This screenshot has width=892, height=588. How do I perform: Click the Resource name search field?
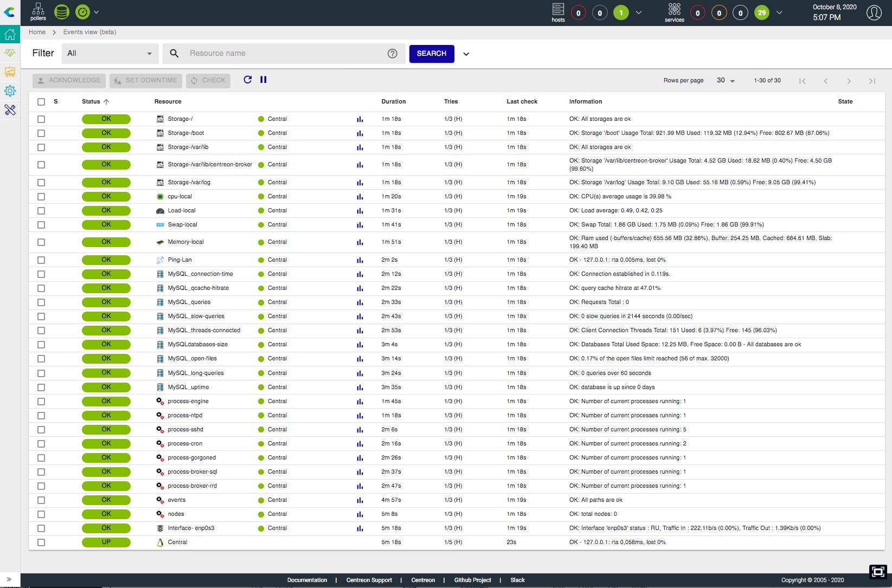click(x=285, y=54)
